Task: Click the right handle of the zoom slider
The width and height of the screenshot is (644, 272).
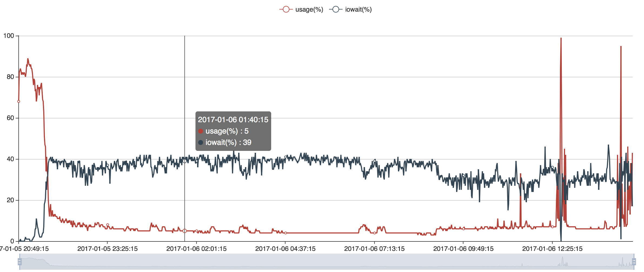Action: [634, 261]
